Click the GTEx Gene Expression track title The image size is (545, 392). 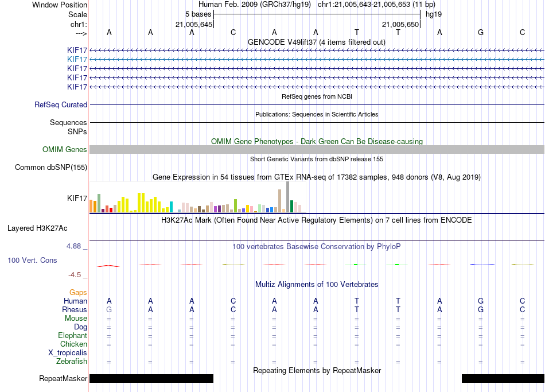[317, 177]
